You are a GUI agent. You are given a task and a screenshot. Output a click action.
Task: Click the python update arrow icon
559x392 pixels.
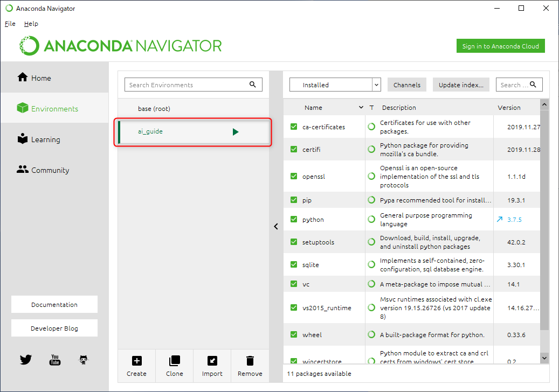tap(500, 220)
